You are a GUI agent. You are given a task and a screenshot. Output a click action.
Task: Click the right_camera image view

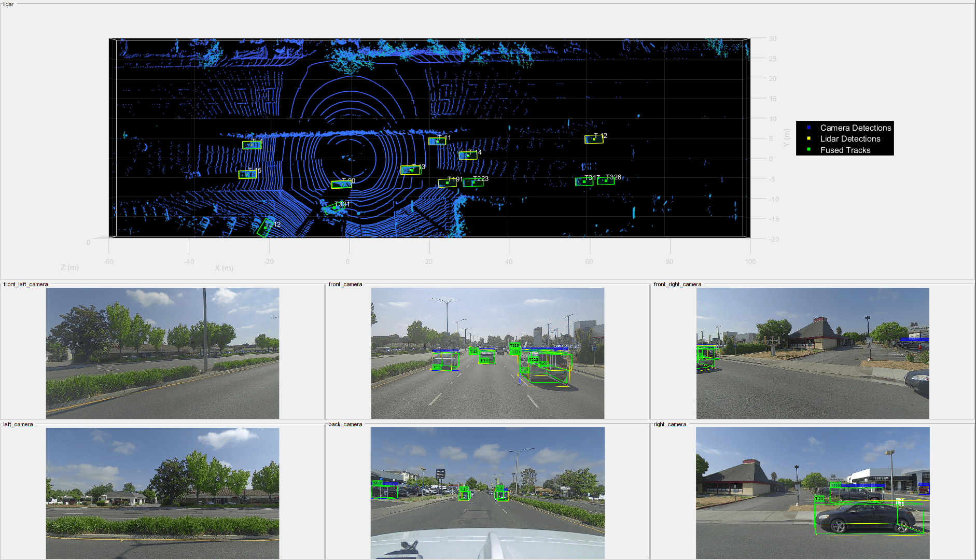pos(813,493)
